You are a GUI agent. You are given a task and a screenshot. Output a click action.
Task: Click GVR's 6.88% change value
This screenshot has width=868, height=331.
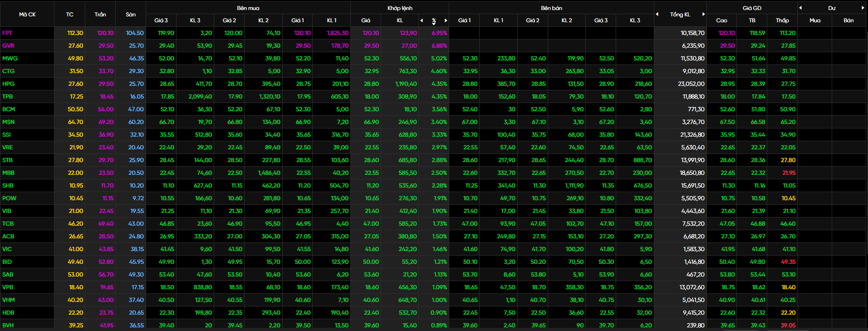[439, 46]
